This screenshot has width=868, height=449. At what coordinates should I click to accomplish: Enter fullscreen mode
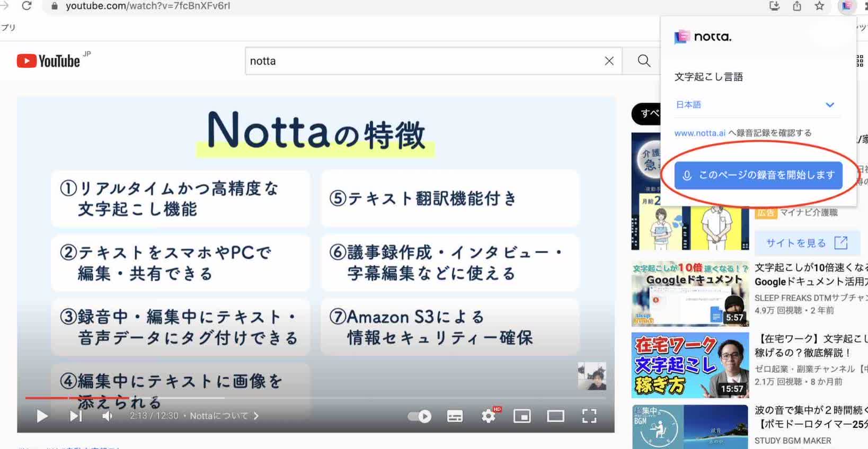(589, 416)
